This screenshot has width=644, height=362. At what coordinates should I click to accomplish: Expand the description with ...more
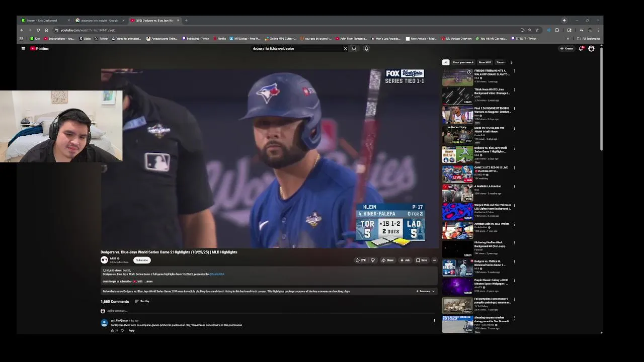click(148, 282)
